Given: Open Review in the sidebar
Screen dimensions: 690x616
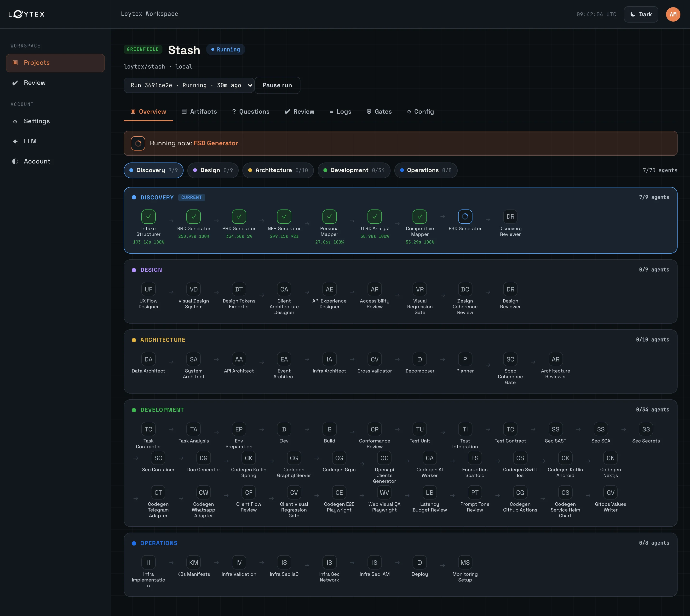Looking at the screenshot, I should coord(55,83).
